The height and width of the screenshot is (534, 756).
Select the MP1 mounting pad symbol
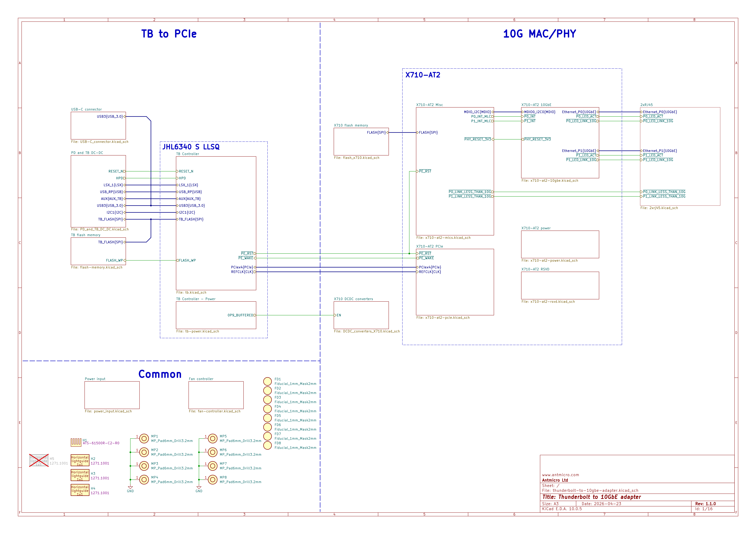coord(144,439)
